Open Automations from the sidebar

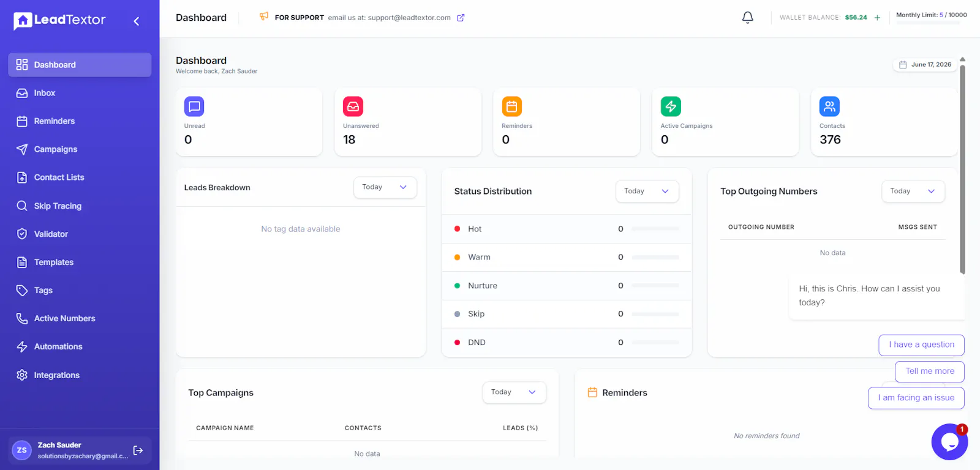(x=80, y=346)
